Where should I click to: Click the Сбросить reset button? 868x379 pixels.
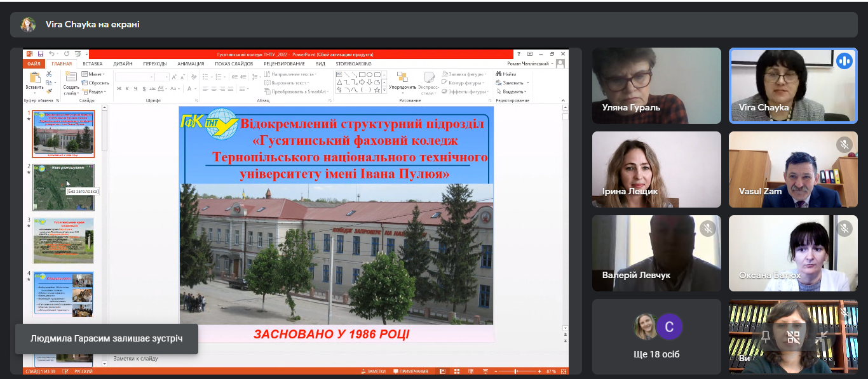(x=96, y=83)
